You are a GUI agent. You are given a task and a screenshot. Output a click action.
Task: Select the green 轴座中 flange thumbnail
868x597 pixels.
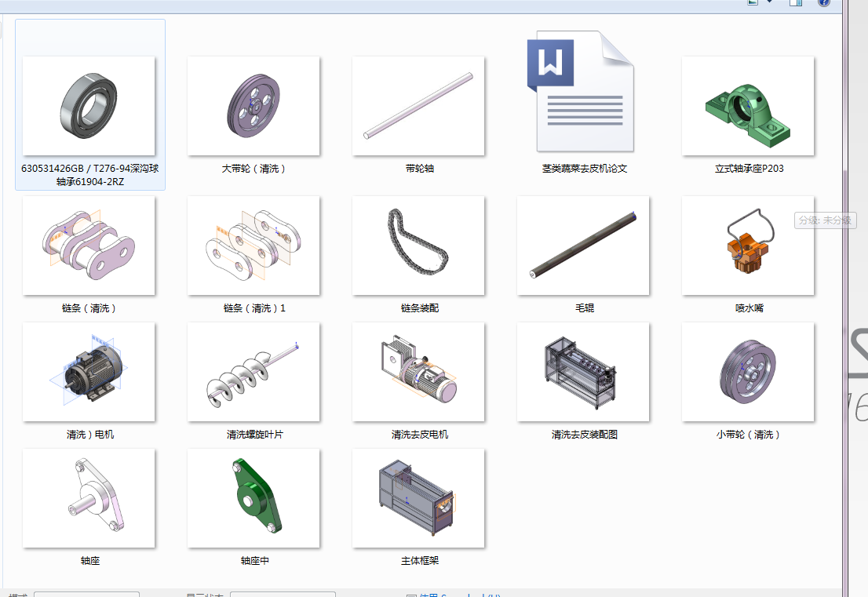253,498
